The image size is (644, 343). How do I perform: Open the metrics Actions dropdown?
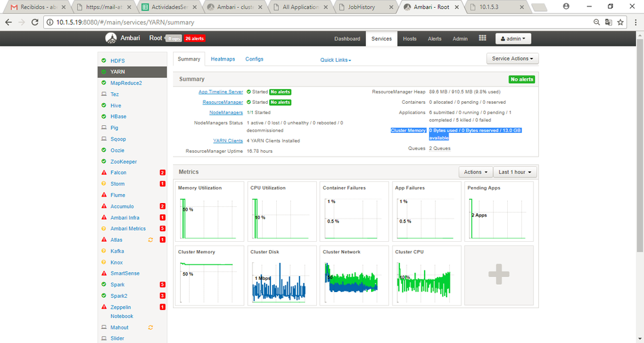(476, 172)
